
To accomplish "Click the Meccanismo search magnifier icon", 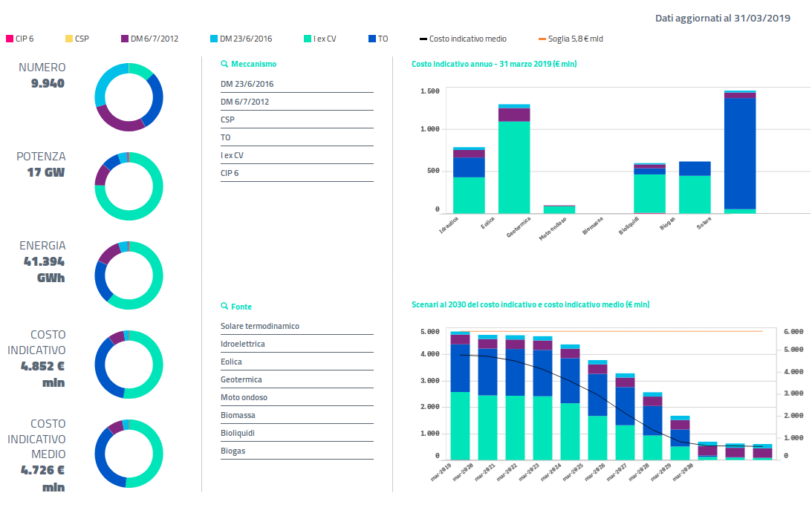I will (x=224, y=65).
